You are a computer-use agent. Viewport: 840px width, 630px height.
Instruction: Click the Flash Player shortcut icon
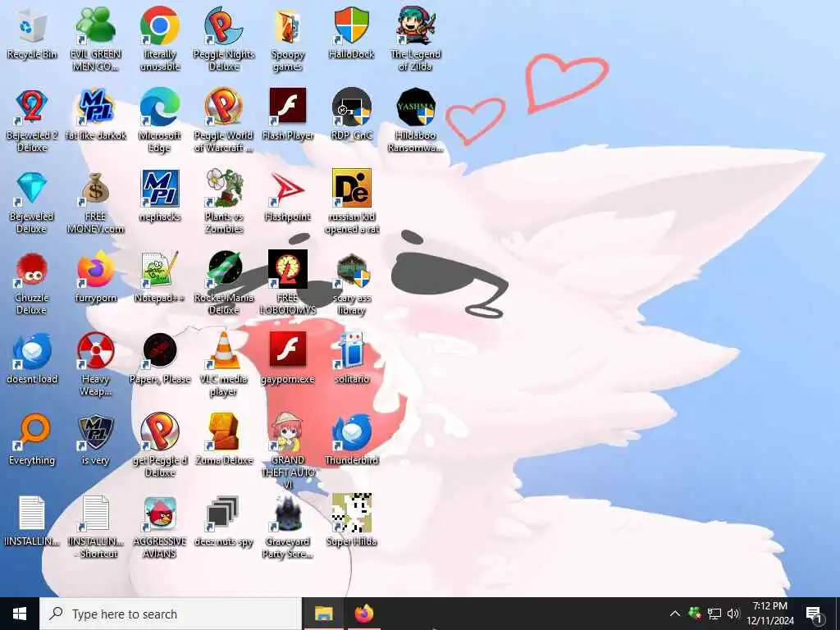288,106
